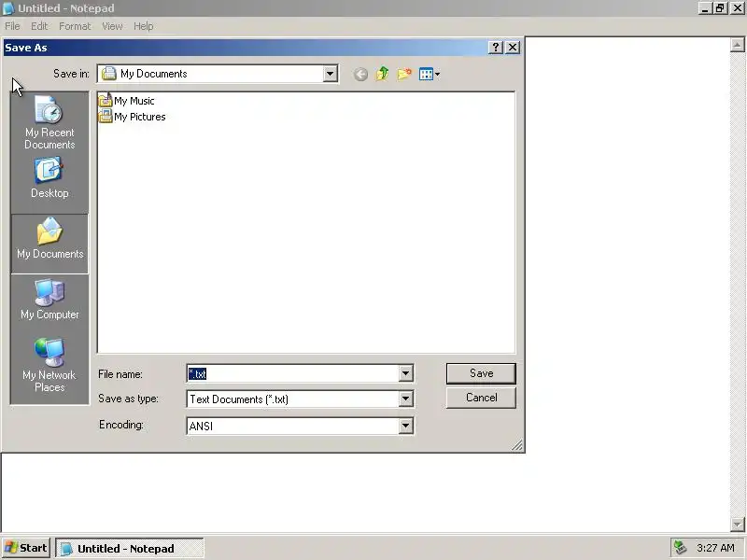
Task: Click the system tray network icon
Action: click(x=681, y=548)
